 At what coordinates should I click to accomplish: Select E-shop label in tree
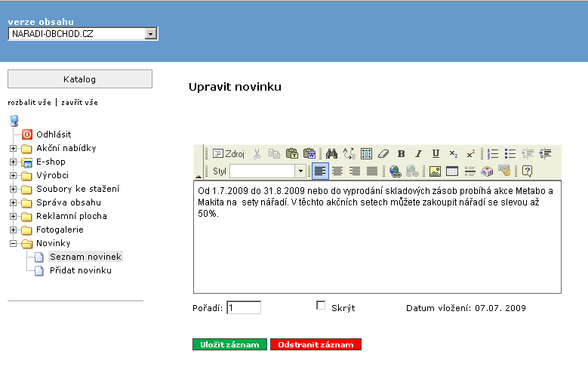tap(51, 162)
